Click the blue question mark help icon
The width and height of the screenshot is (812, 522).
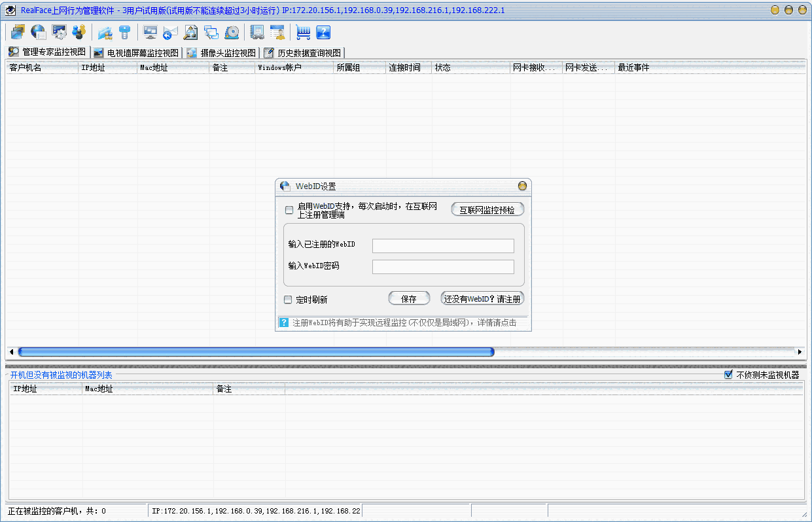click(x=323, y=31)
